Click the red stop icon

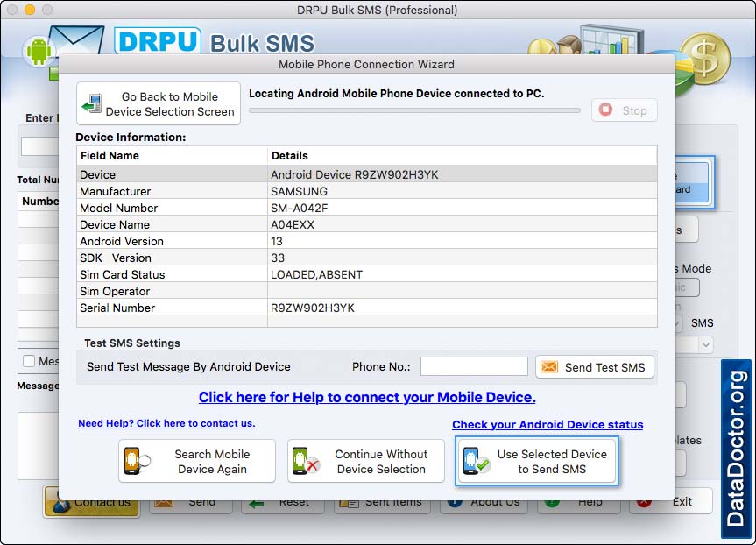pyautogui.click(x=605, y=110)
